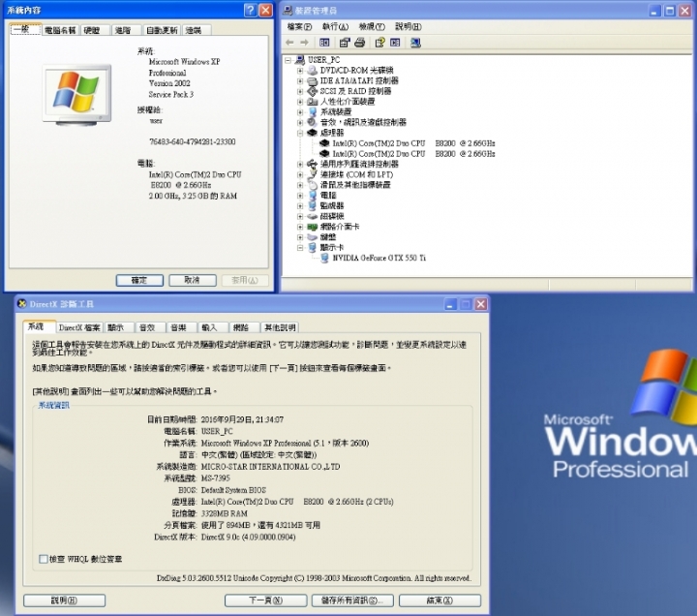Viewport: 697px width, 616px height.
Task: Click the ? help button in System Properties title bar
Action: [x=251, y=11]
